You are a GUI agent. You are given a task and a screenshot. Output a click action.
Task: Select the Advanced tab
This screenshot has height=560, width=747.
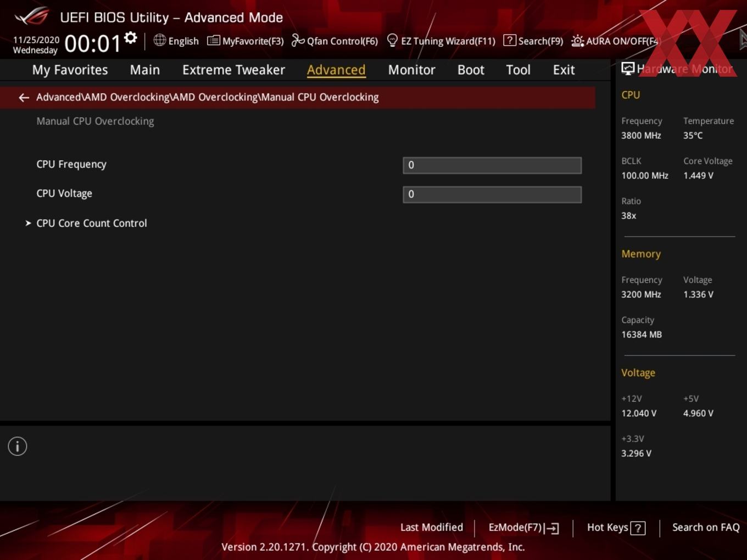336,70
